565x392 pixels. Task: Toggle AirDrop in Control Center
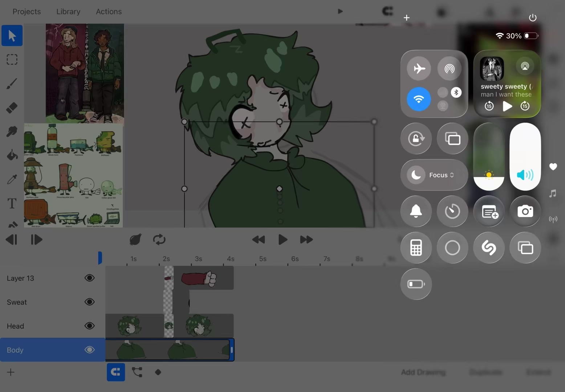coord(449,68)
